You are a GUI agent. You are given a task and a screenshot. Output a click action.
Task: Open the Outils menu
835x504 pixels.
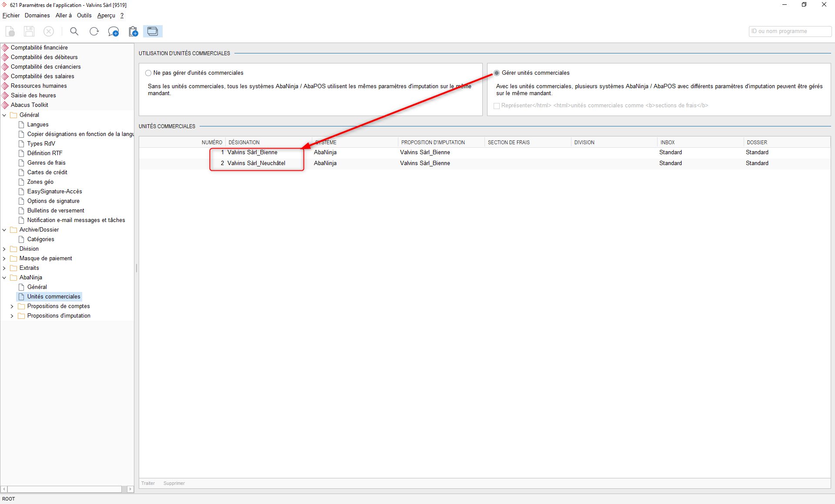(84, 15)
